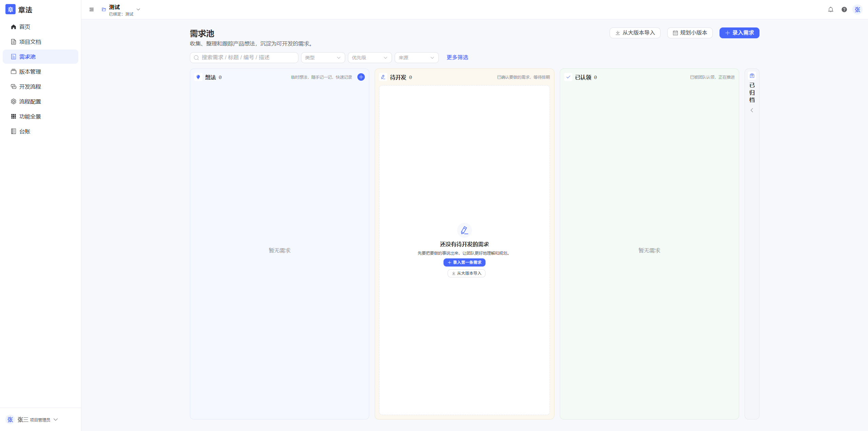The height and width of the screenshot is (431, 868).
Task: Toggle the sidebar collapse hamburger icon
Action: click(x=92, y=9)
